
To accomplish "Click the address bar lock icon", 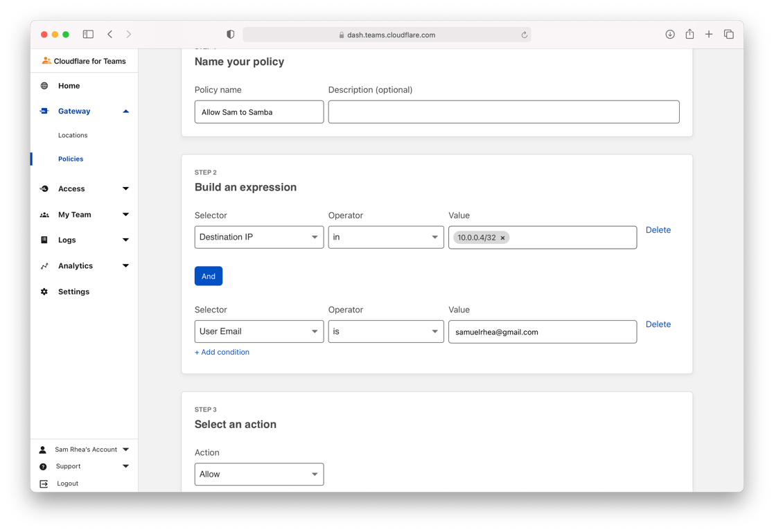I will pos(342,35).
